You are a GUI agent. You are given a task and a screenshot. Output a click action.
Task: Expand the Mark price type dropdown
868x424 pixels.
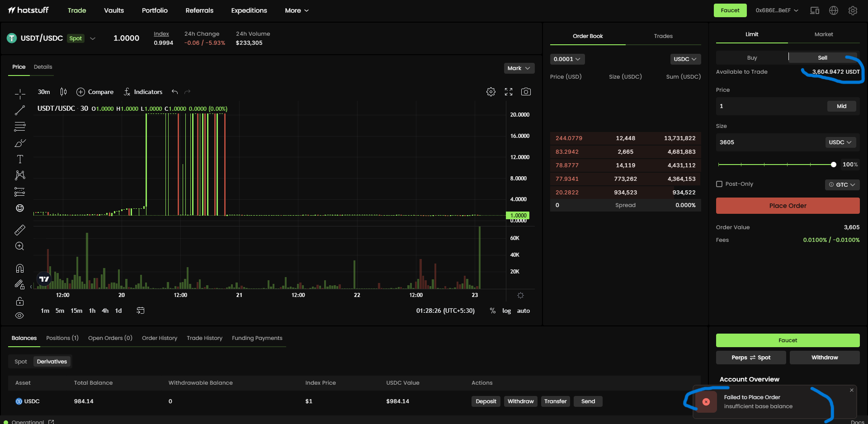(x=519, y=68)
